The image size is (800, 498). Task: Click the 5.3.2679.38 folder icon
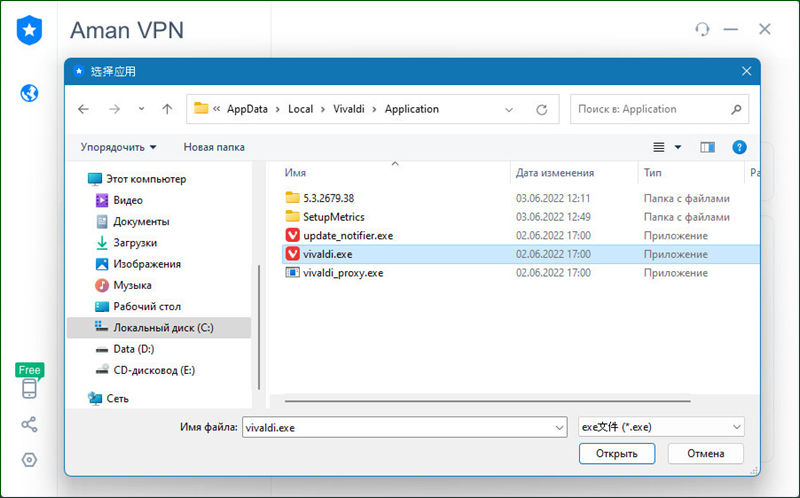[x=292, y=197]
